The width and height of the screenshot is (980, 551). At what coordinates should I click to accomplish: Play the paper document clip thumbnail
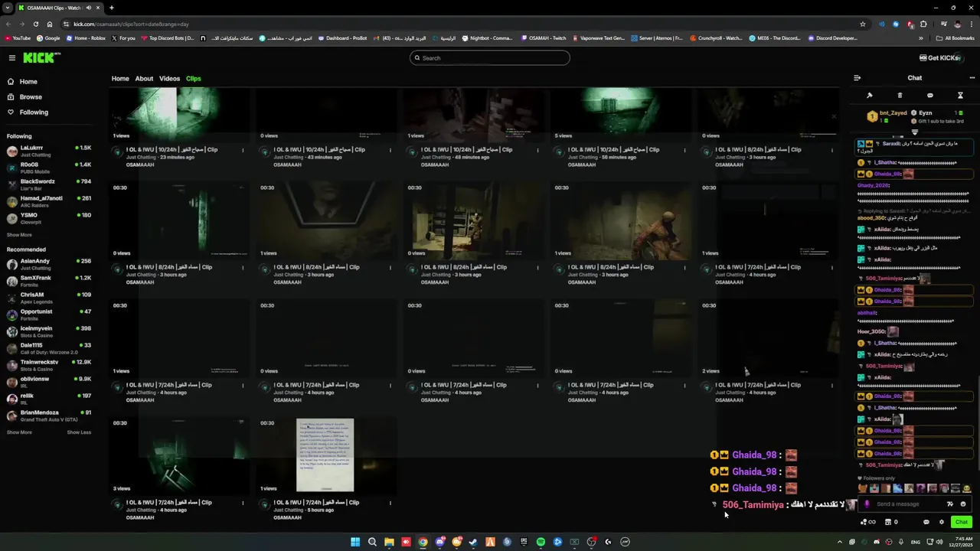pyautogui.click(x=325, y=455)
